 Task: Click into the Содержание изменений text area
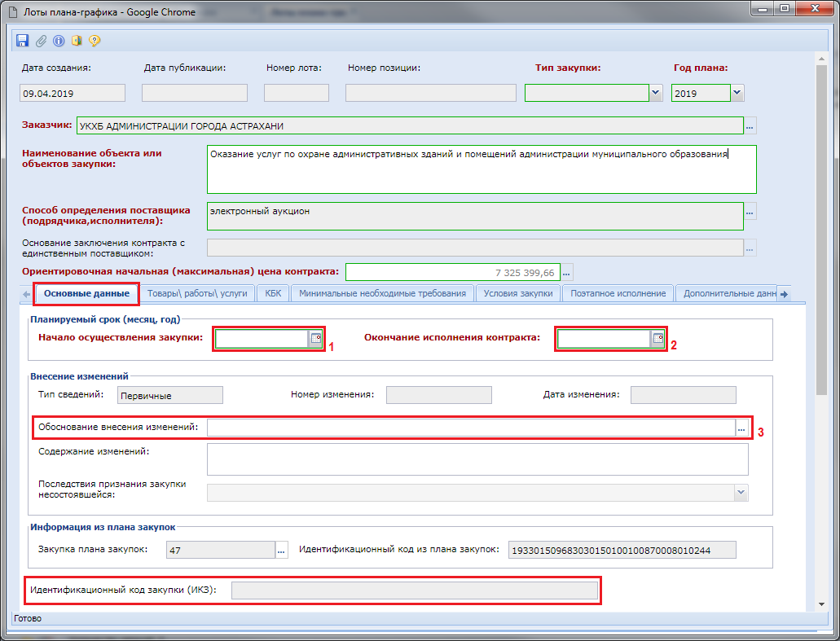pos(477,459)
